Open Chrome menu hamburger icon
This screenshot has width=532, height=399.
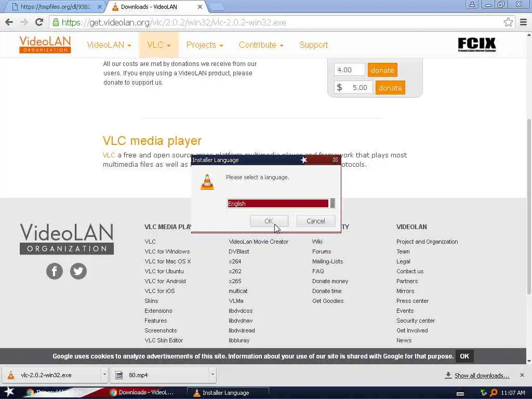[x=523, y=22]
